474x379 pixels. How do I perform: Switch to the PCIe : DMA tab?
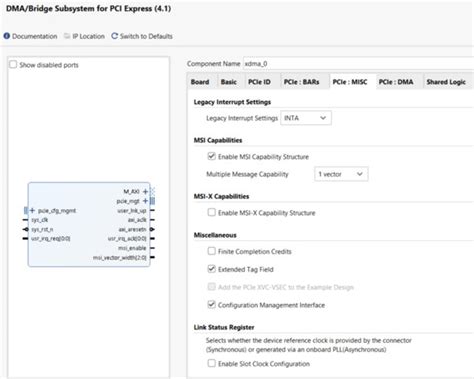click(396, 82)
